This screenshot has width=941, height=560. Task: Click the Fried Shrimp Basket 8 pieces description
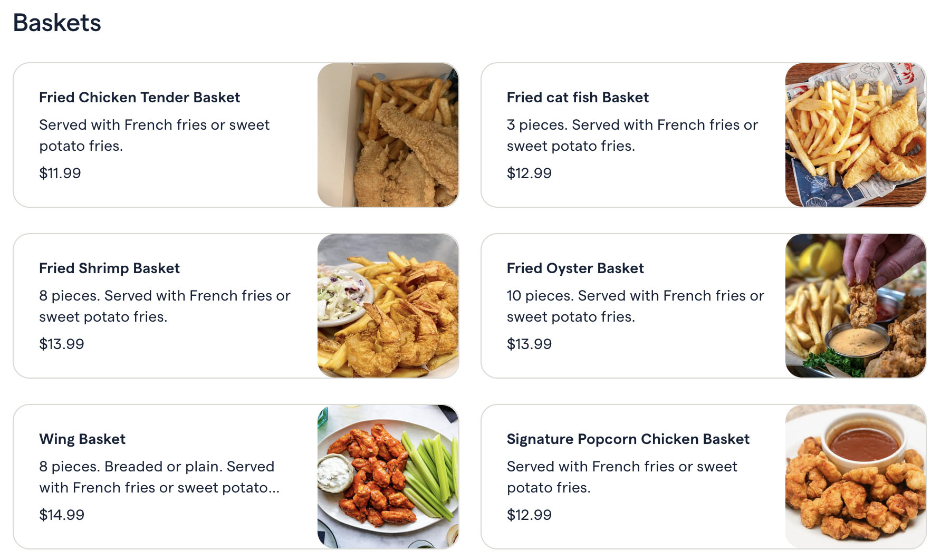(165, 306)
